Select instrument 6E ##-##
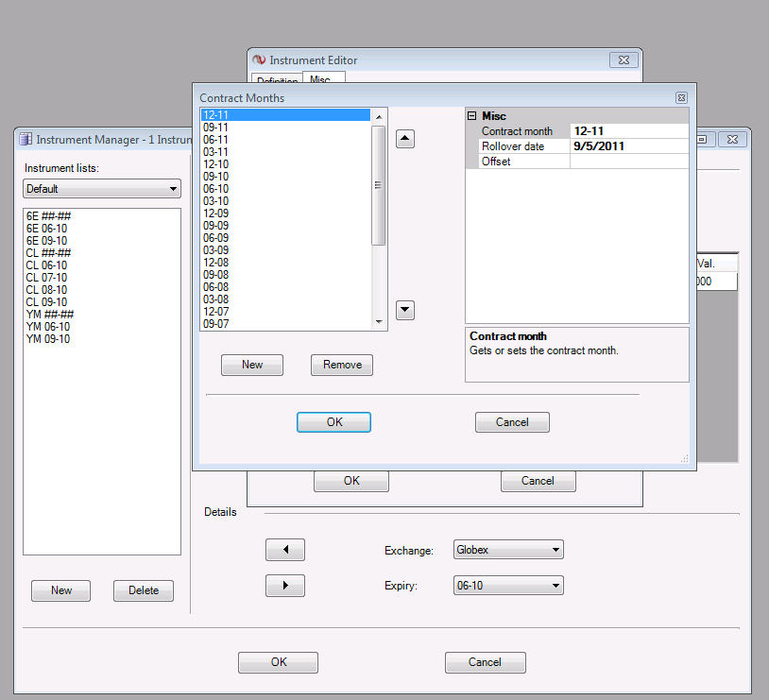Viewport: 769px width, 700px height. (48, 215)
